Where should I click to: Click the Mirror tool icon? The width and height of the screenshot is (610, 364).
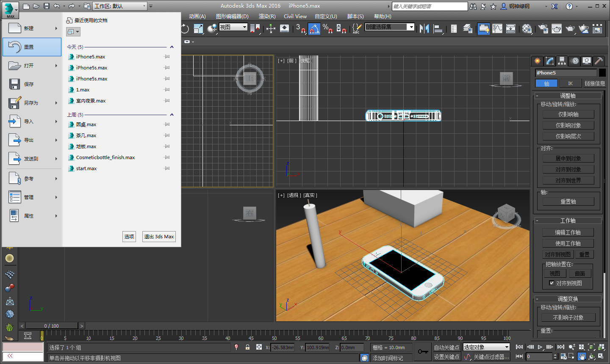[424, 28]
